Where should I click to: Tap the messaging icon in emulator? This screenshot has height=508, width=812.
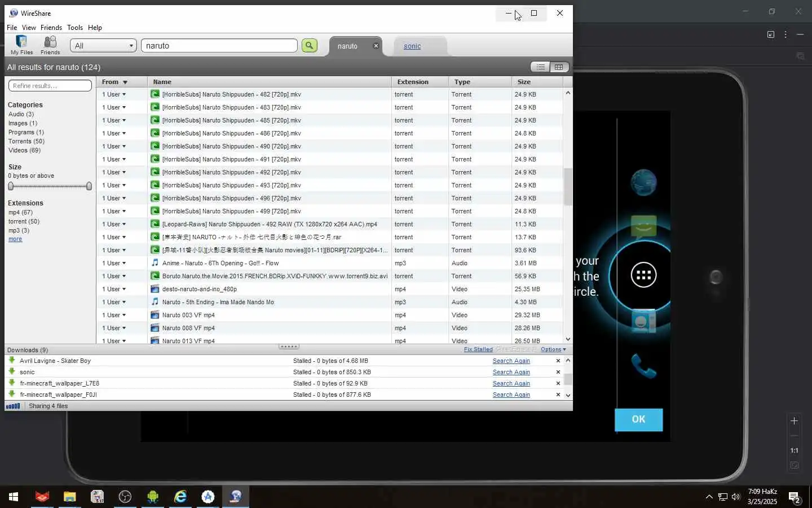pos(643,227)
